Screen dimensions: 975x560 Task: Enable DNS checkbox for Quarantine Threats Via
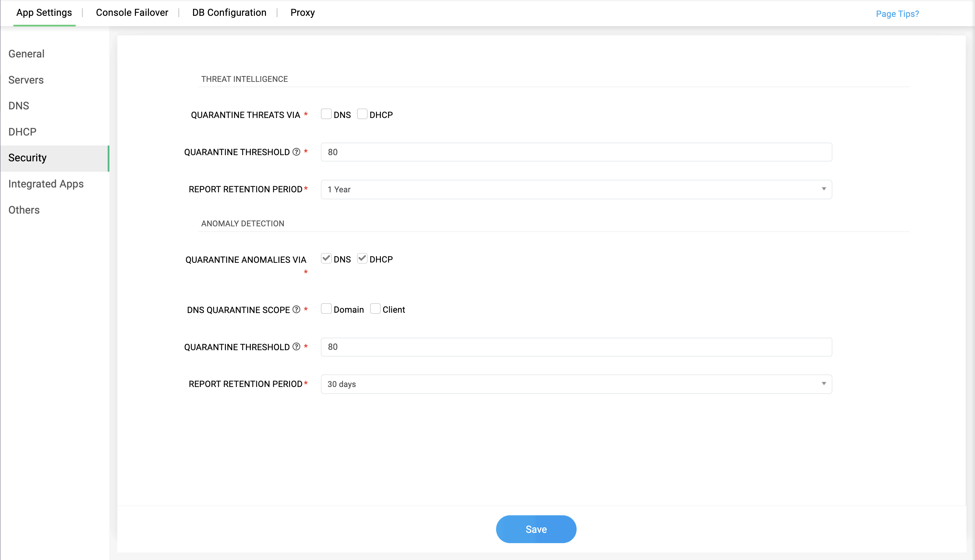click(326, 114)
